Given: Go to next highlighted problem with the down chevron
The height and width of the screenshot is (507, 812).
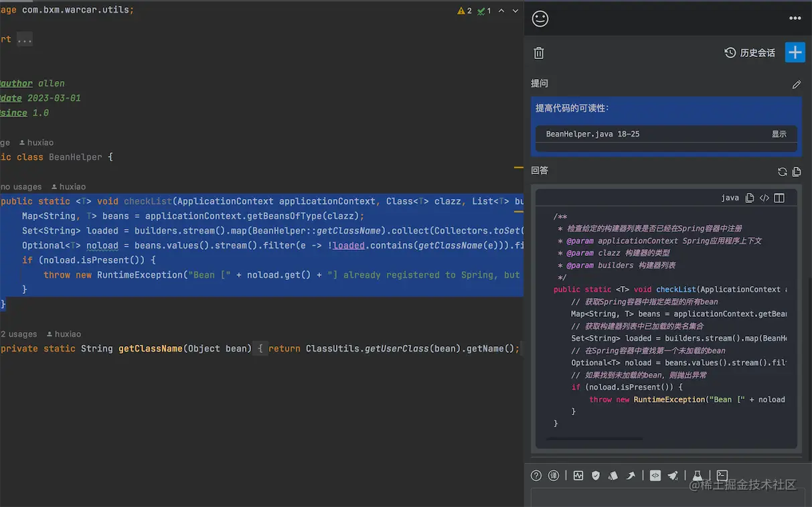Looking at the screenshot, I should pos(515,11).
